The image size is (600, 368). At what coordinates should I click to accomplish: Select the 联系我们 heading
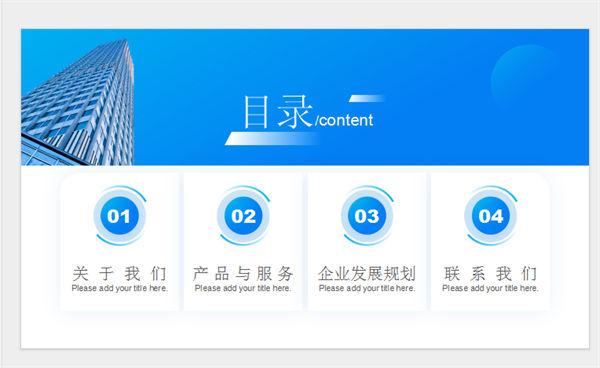tap(491, 274)
